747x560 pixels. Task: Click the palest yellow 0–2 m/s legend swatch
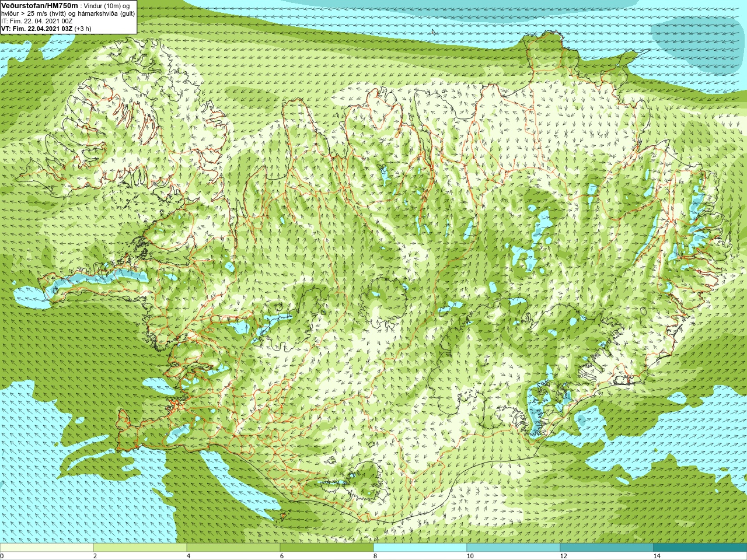[x=47, y=548]
